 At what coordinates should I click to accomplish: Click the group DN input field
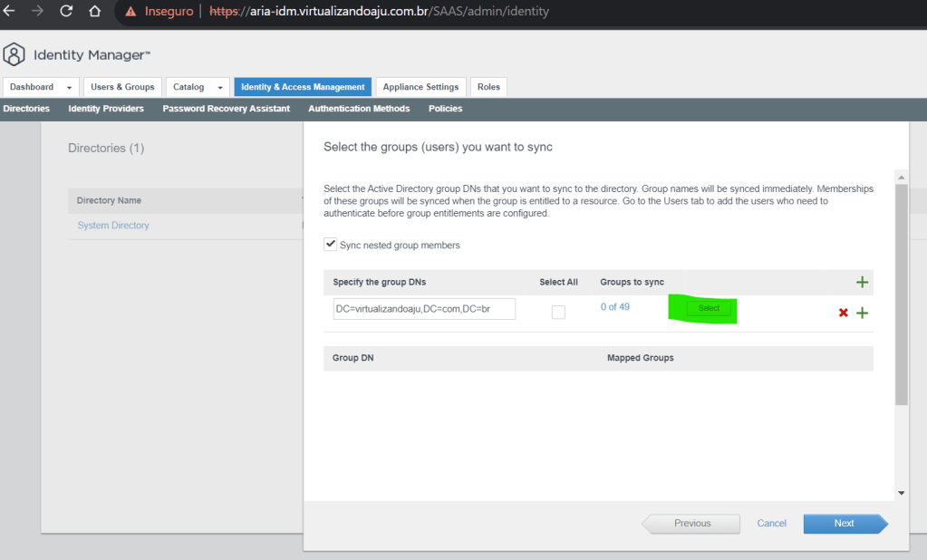coord(424,309)
